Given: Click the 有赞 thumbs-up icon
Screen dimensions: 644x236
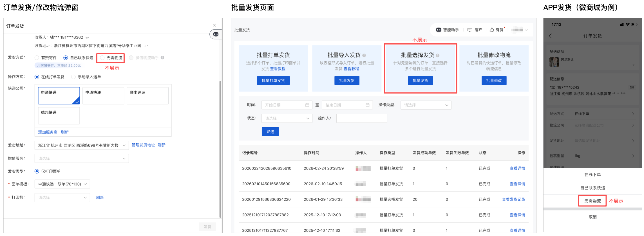Looking at the screenshot, I should click(492, 30).
